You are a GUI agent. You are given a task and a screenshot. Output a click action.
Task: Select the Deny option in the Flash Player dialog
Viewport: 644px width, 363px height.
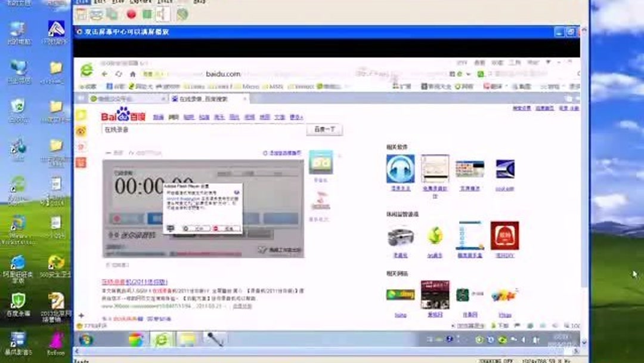click(228, 227)
